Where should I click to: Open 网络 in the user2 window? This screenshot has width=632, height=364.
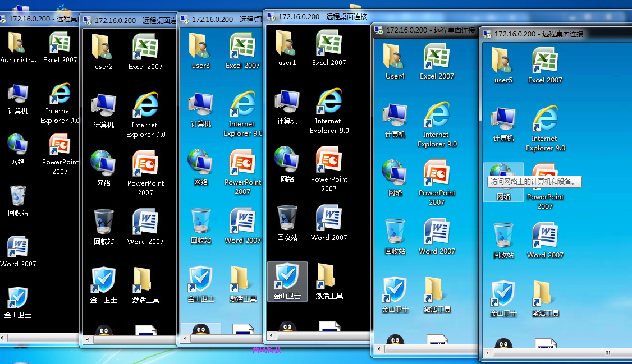(x=104, y=168)
